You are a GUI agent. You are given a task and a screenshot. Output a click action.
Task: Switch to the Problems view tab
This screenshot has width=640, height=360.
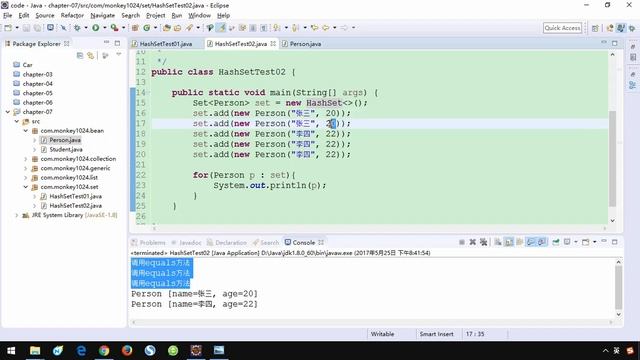tap(149, 242)
